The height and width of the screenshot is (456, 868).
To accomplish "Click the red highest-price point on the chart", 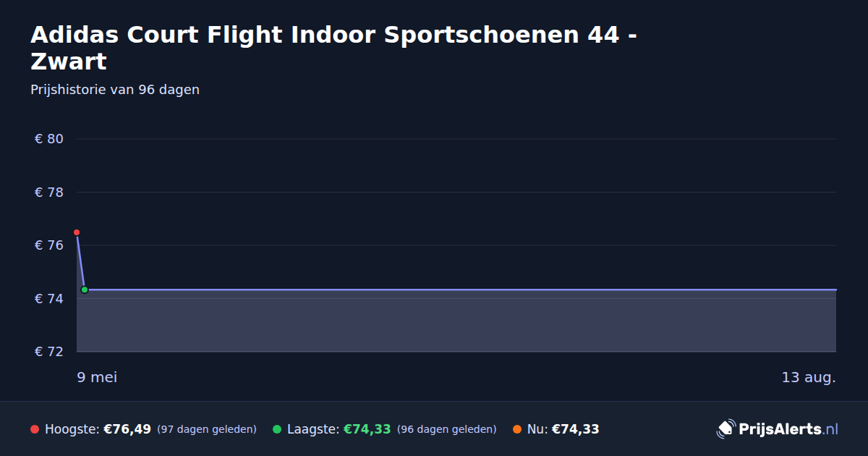I will (77, 232).
